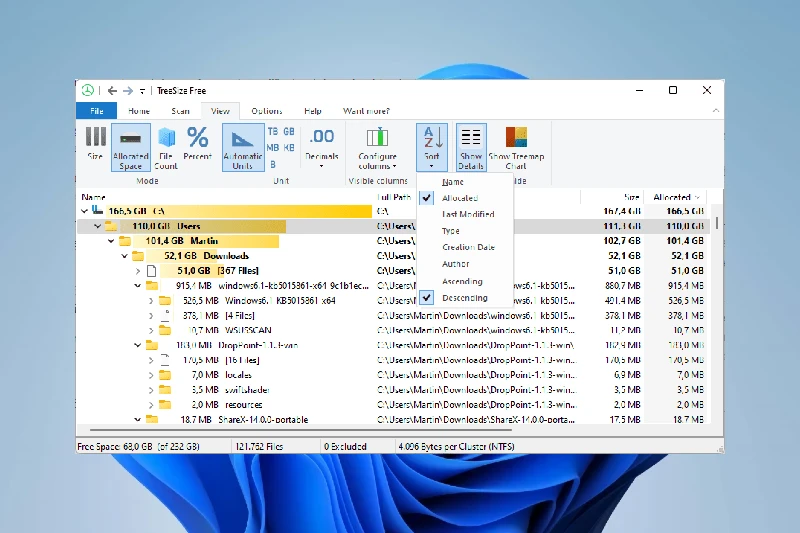Select the [16 Files] row
The width and height of the screenshot is (800, 533).
coord(393,360)
